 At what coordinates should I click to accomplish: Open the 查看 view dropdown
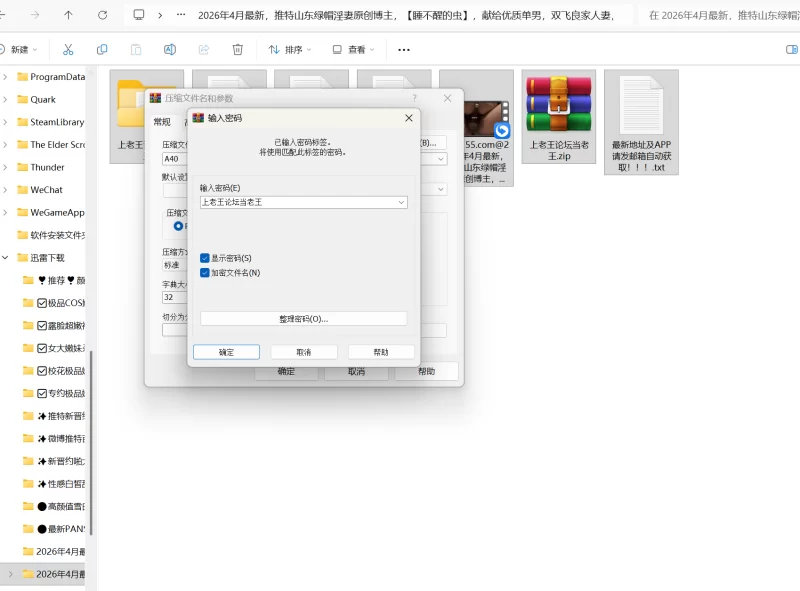tap(354, 50)
